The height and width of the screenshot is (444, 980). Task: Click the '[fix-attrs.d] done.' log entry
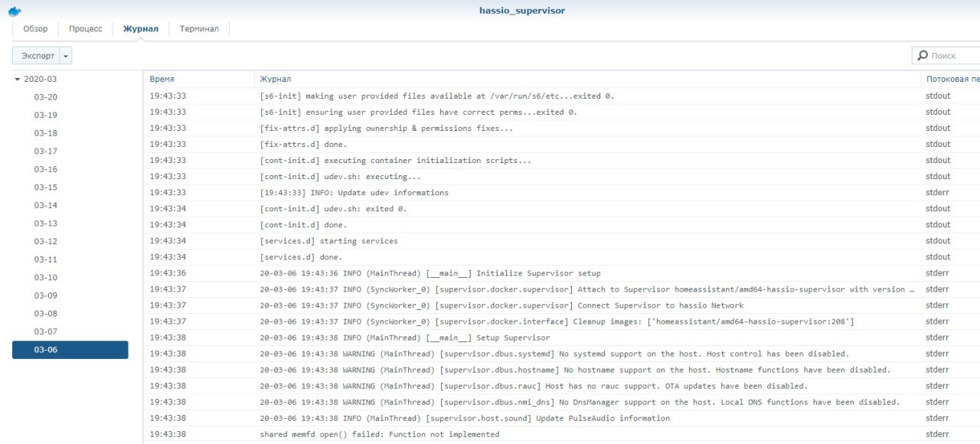pos(562,144)
